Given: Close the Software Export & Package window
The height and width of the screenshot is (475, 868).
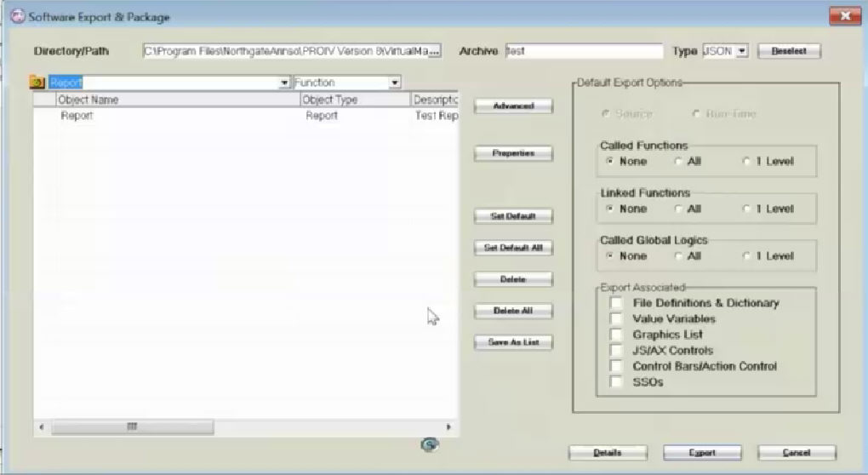Looking at the screenshot, I should click(845, 16).
